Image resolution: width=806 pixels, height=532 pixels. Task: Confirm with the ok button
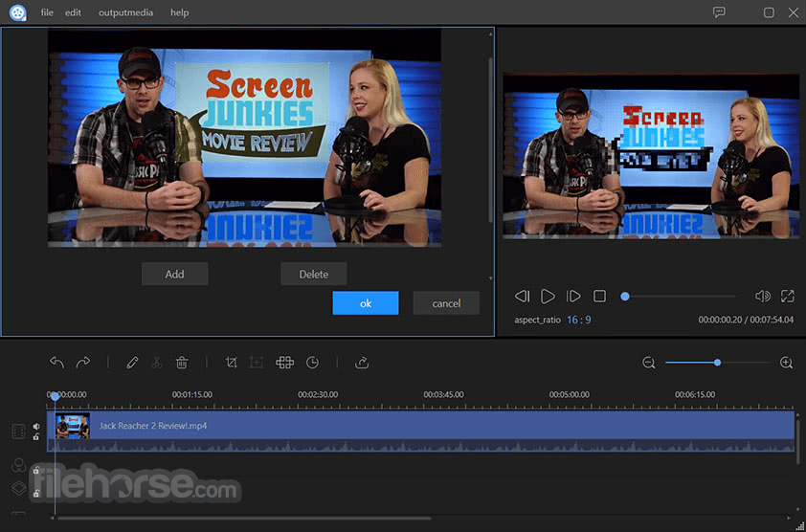(366, 303)
